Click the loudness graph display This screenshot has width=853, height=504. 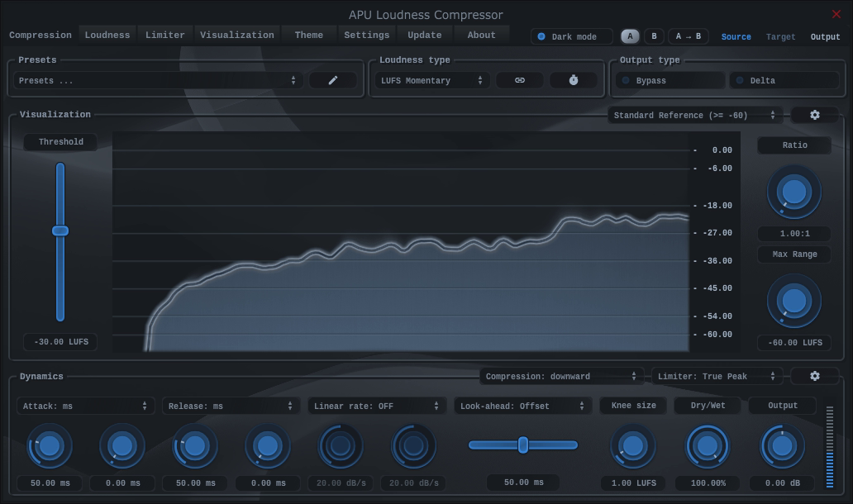click(426, 242)
